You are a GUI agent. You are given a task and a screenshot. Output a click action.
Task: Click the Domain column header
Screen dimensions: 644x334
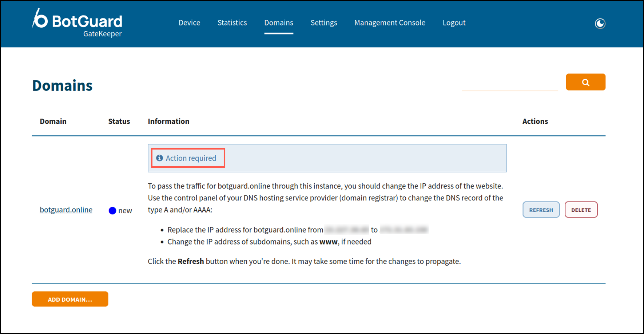[x=53, y=121]
